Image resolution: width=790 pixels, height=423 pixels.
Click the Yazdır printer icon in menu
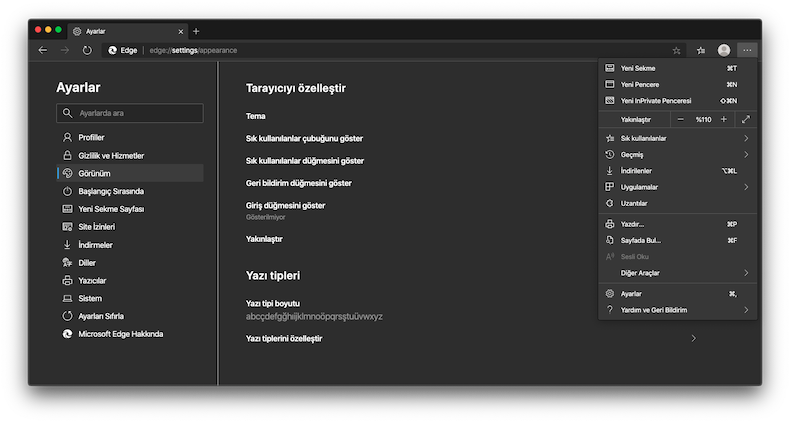610,224
